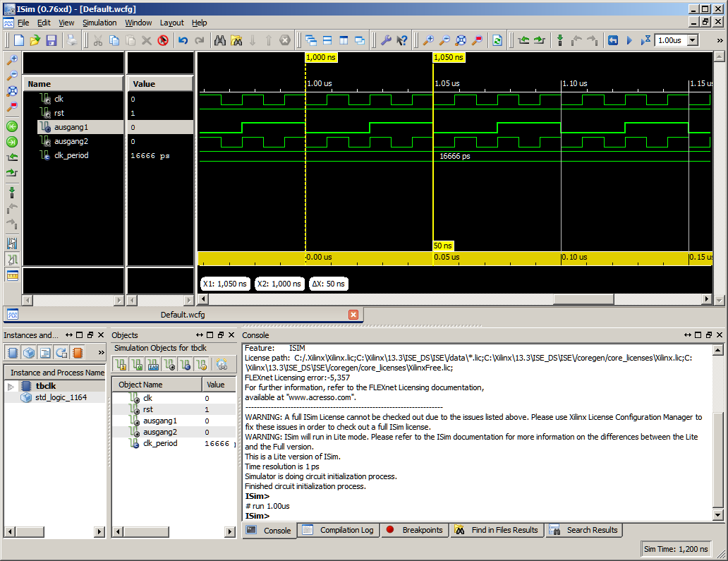Click the Restart simulation icon
Screen dimensions: 728x561
pyautogui.click(x=613, y=40)
